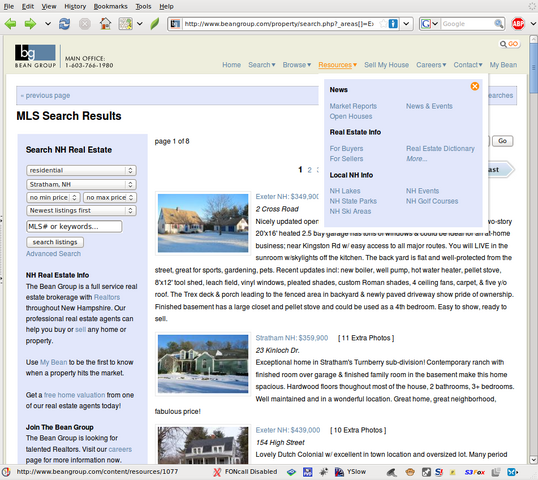Click the green back arrow button
The width and height of the screenshot is (538, 480).
pyautogui.click(x=10, y=24)
